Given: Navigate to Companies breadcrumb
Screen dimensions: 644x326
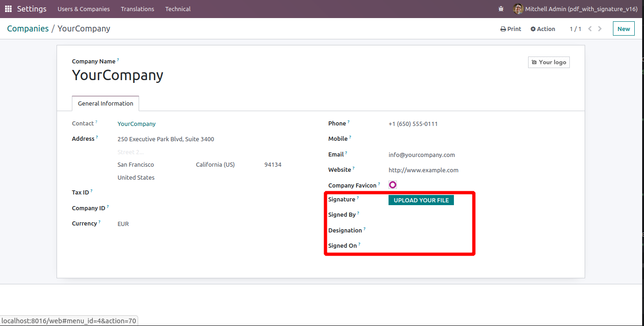Looking at the screenshot, I should [28, 29].
